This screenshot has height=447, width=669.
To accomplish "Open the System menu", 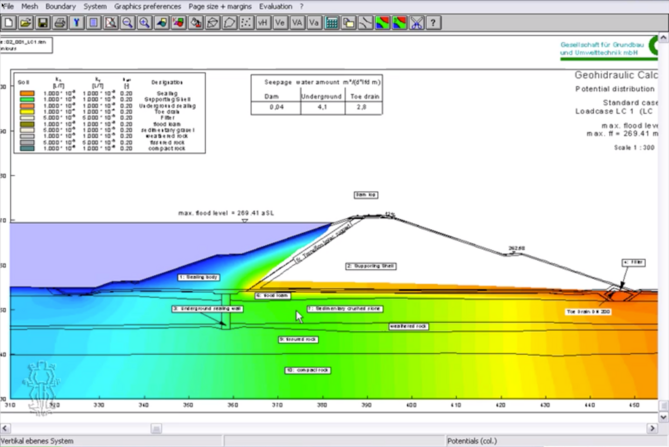I will click(95, 6).
